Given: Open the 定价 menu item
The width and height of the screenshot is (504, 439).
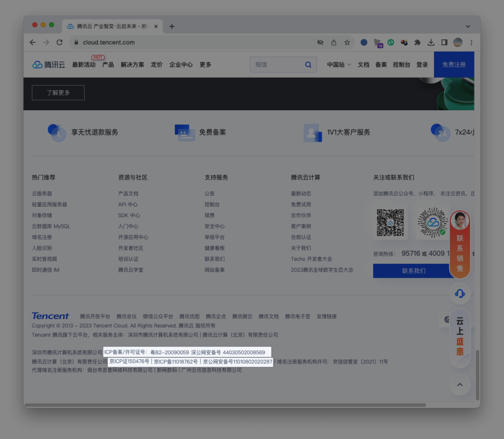Looking at the screenshot, I should (x=157, y=64).
